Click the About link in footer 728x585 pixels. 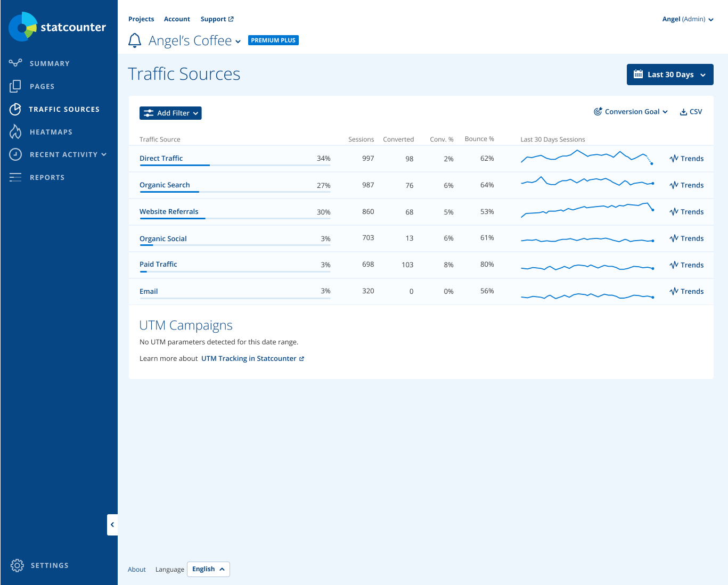(x=137, y=570)
